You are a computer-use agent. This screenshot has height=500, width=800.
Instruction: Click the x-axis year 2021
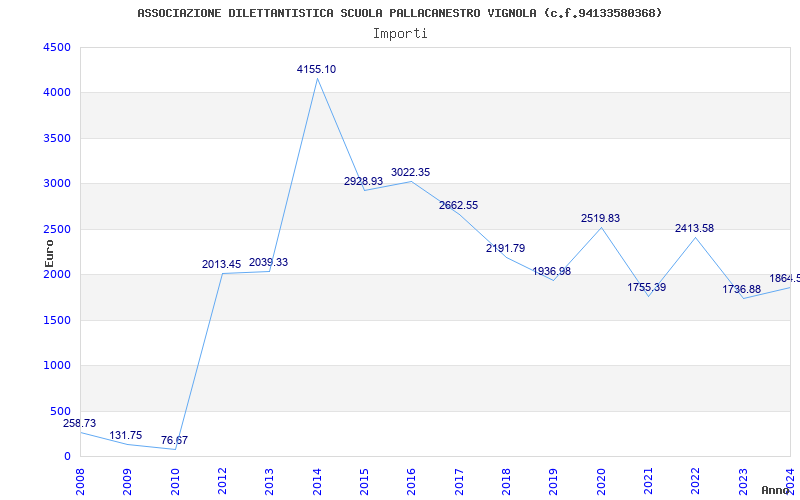click(648, 482)
